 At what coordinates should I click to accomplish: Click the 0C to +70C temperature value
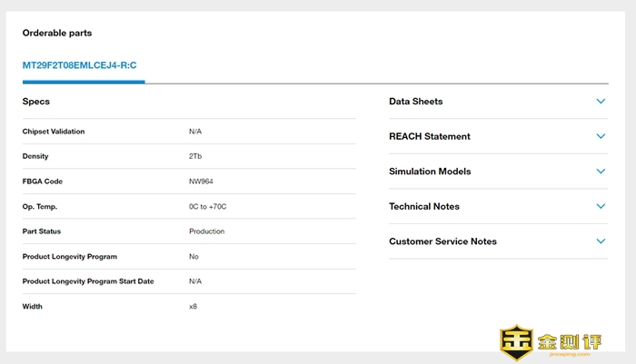click(207, 206)
